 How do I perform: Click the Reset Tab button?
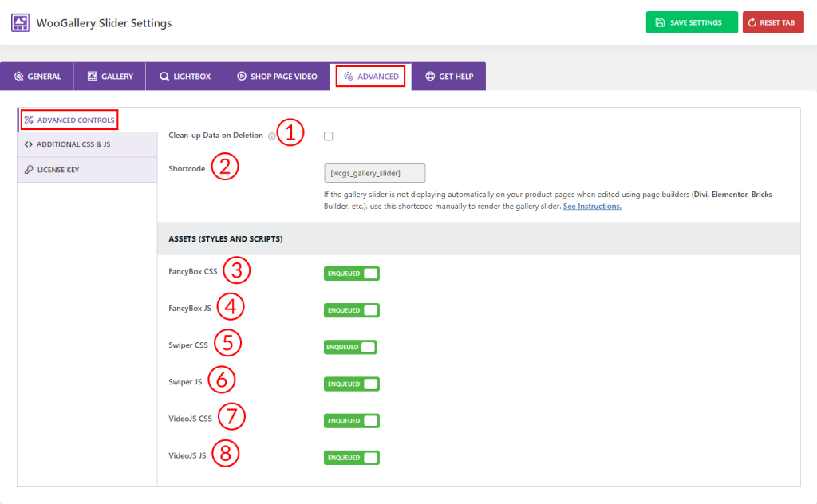point(773,22)
